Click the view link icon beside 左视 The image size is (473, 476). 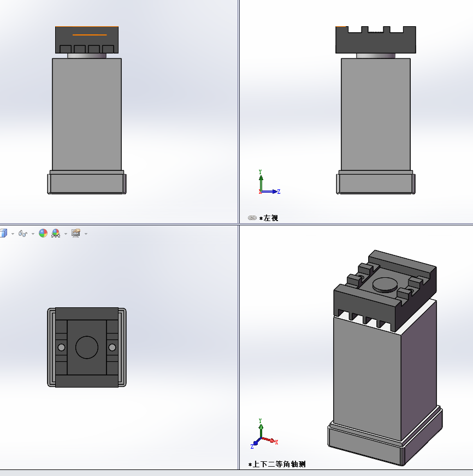coord(252,218)
